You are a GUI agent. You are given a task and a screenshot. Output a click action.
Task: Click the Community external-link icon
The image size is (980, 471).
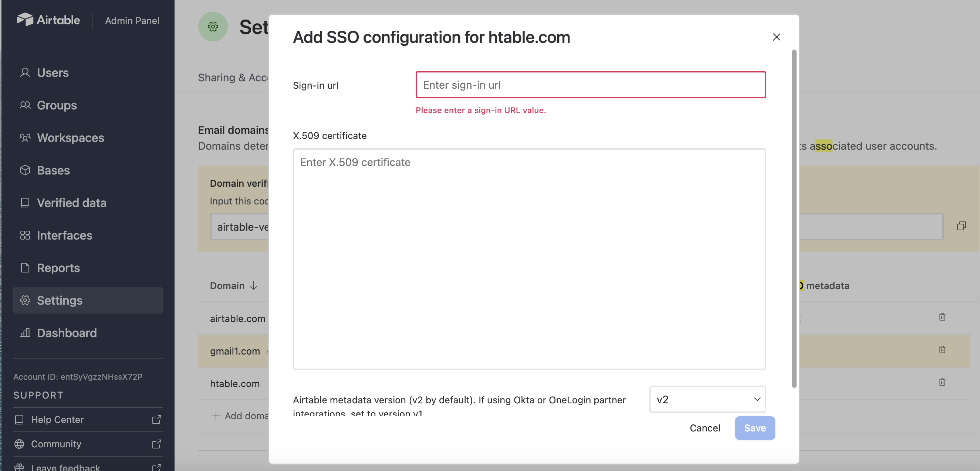pyautogui.click(x=157, y=444)
